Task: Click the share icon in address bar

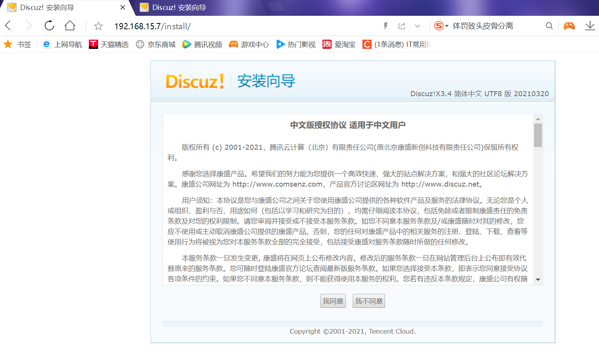Action: point(402,26)
